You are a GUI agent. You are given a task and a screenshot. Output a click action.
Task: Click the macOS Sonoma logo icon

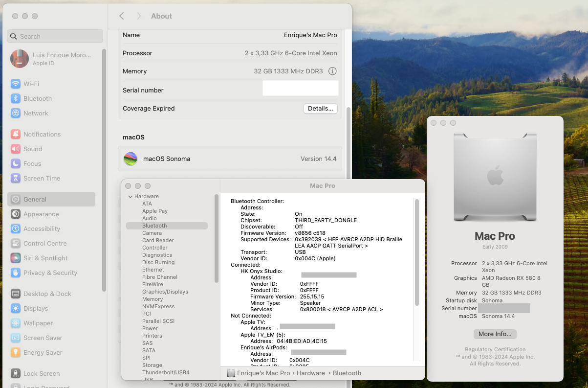131,159
